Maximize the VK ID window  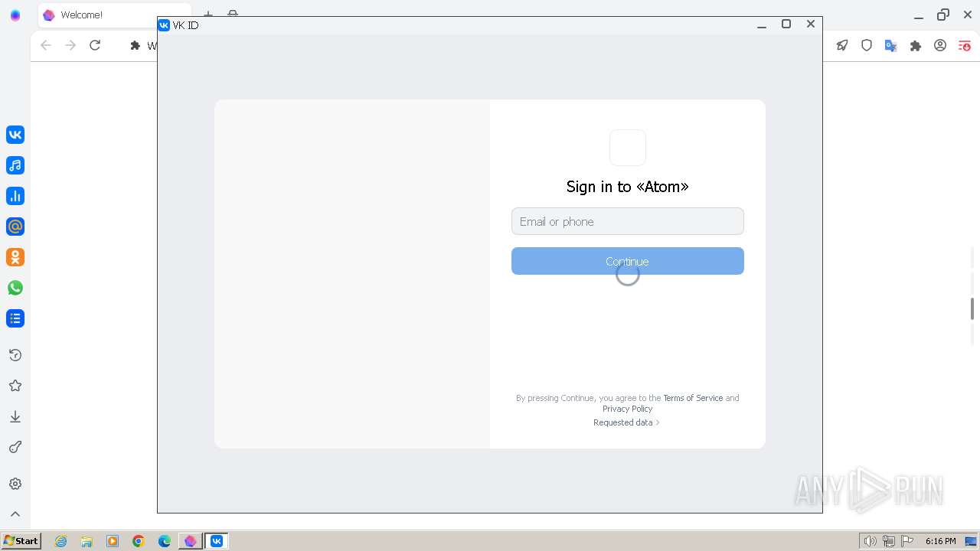786,24
